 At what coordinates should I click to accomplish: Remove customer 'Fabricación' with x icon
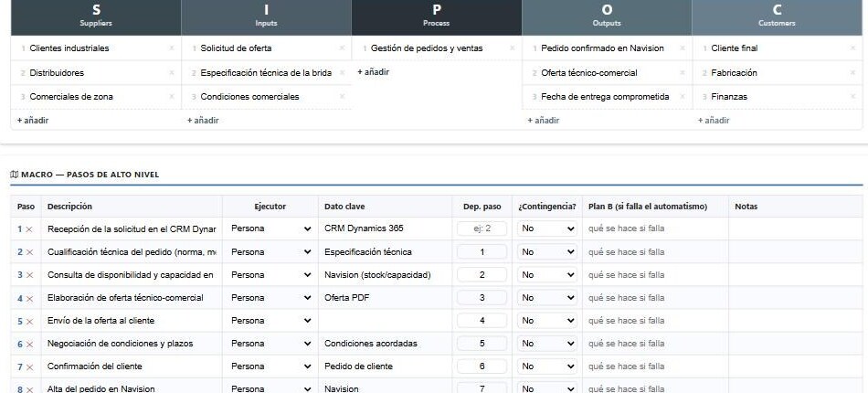tap(852, 72)
